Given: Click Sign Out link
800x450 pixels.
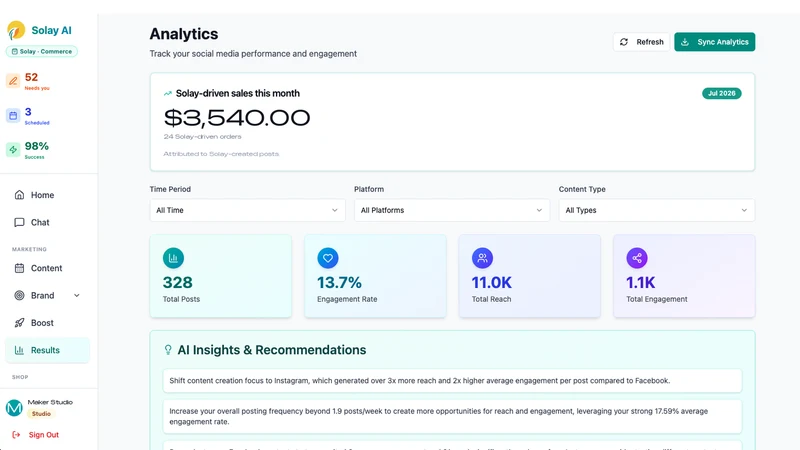Looking at the screenshot, I should [x=43, y=435].
